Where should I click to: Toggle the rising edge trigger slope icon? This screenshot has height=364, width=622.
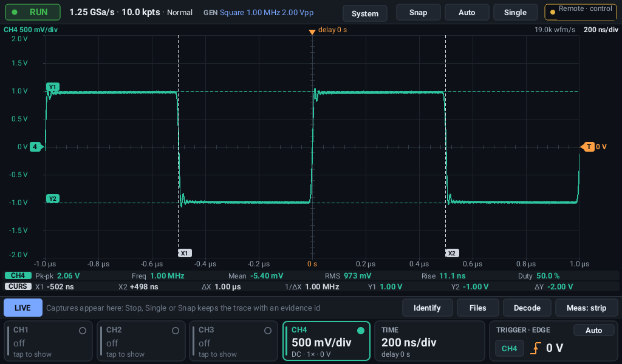536,349
